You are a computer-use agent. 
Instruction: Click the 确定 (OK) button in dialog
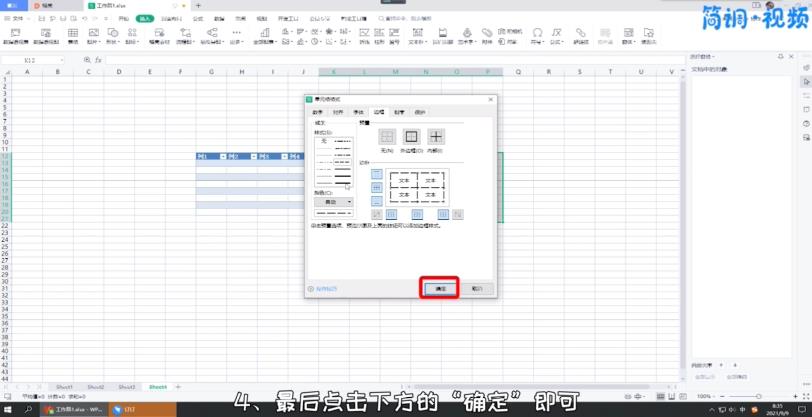click(x=439, y=288)
